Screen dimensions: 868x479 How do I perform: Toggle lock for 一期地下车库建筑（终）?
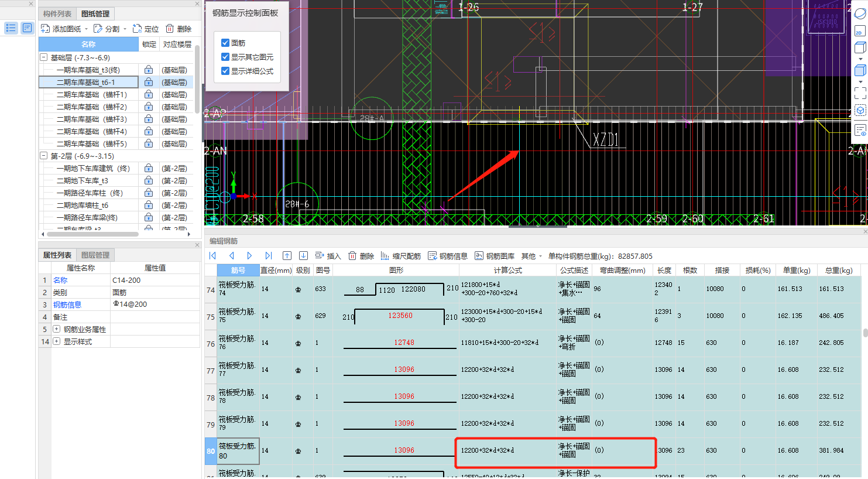click(x=149, y=168)
